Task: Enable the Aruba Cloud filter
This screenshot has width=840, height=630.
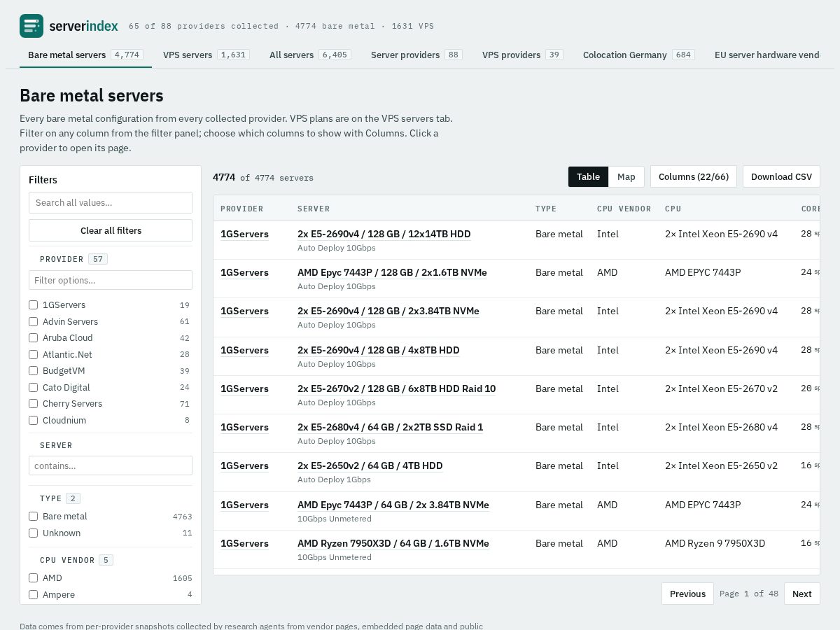Action: coord(33,337)
